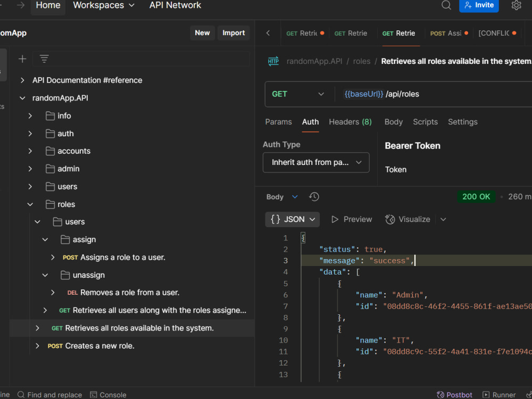Click the auth folder icon
This screenshot has height=399, width=532.
pyautogui.click(x=50, y=134)
